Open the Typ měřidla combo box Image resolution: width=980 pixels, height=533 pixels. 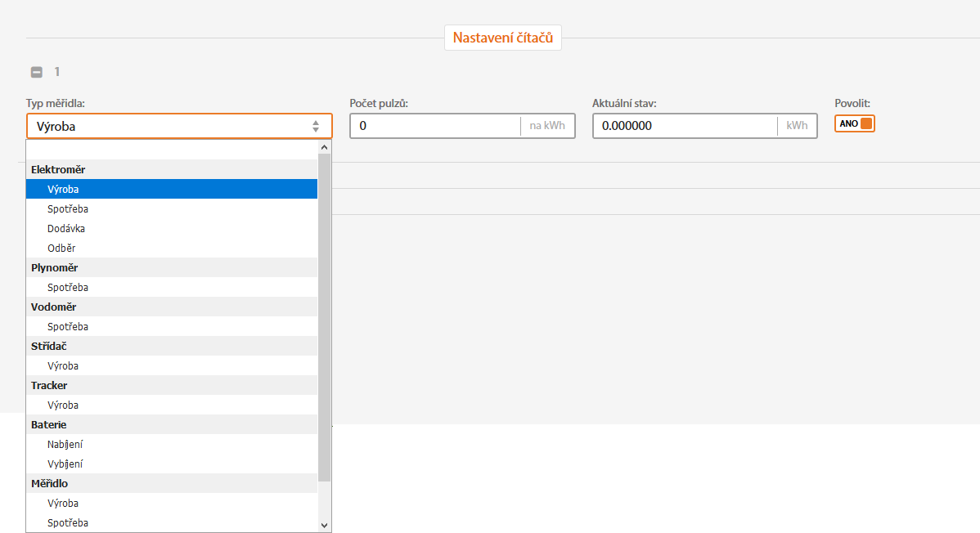coord(179,126)
